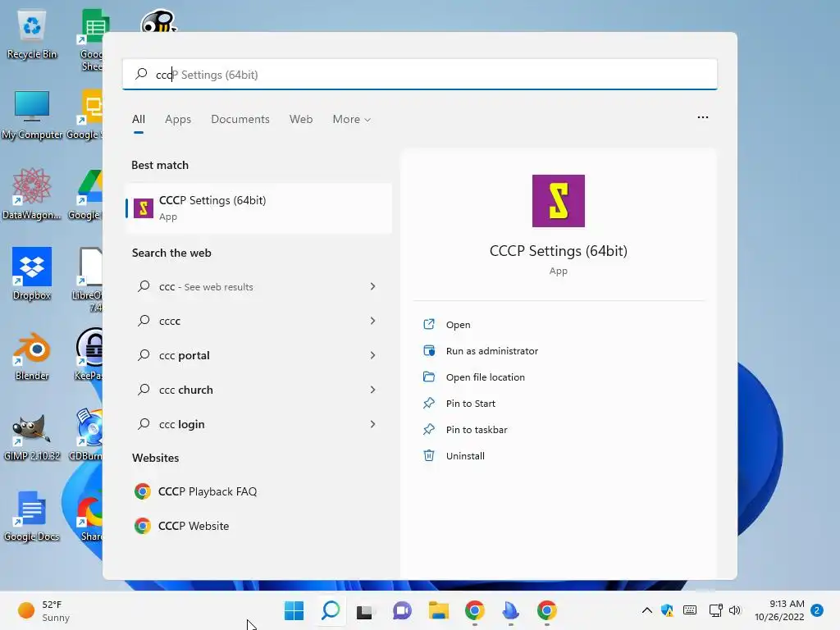Select the GIMP 2.10.32 desktop shortcut
This screenshot has height=630, width=840.
[32, 436]
